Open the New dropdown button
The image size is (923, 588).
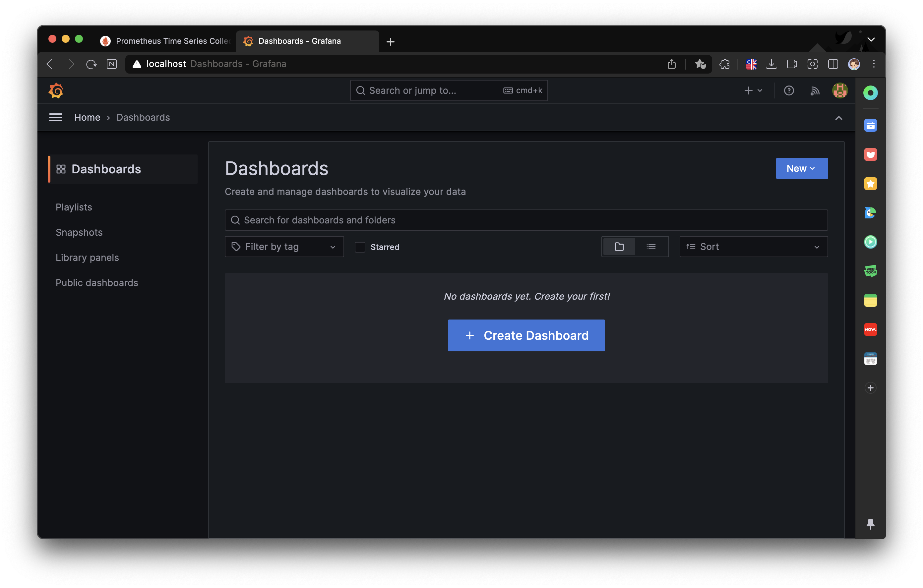802,168
